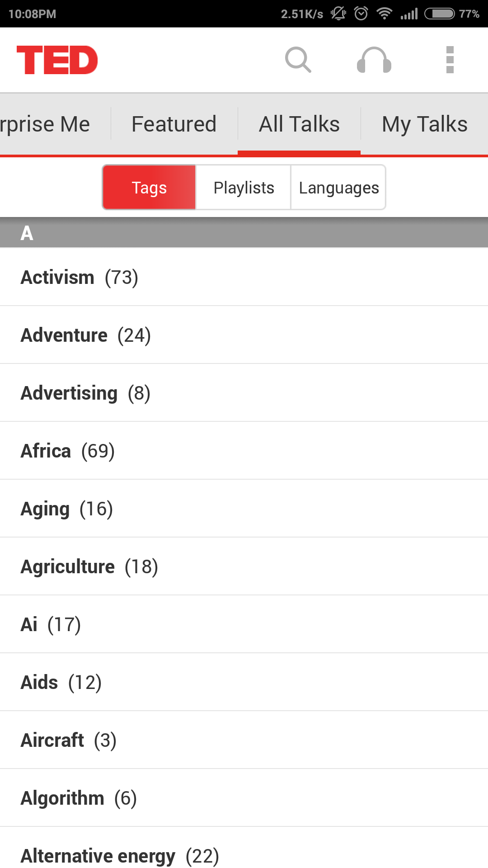Open the Adventure tag list
Viewport: 488px width, 868px height.
[x=244, y=335]
